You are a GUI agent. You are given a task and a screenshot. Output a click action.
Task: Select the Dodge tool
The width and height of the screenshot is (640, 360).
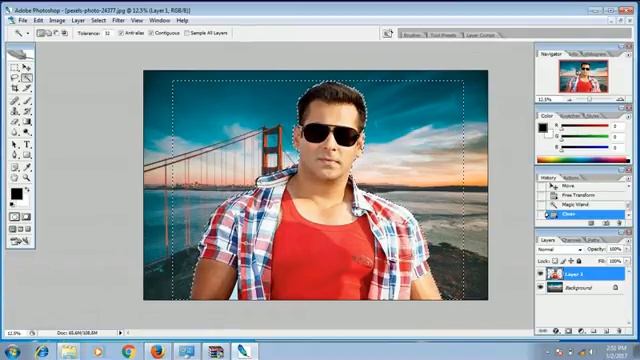pos(27,132)
